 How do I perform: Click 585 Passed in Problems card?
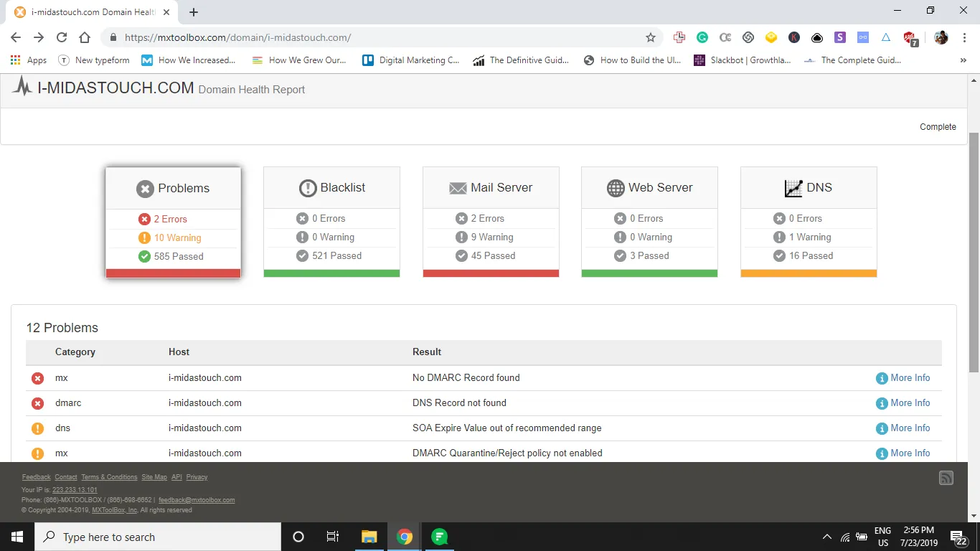pos(171,256)
